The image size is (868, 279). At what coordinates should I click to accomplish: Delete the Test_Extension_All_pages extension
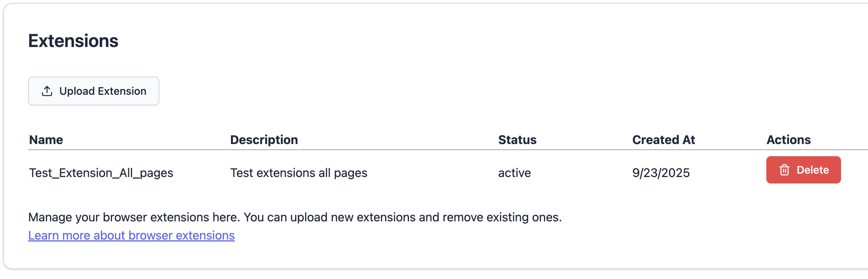[x=803, y=170]
